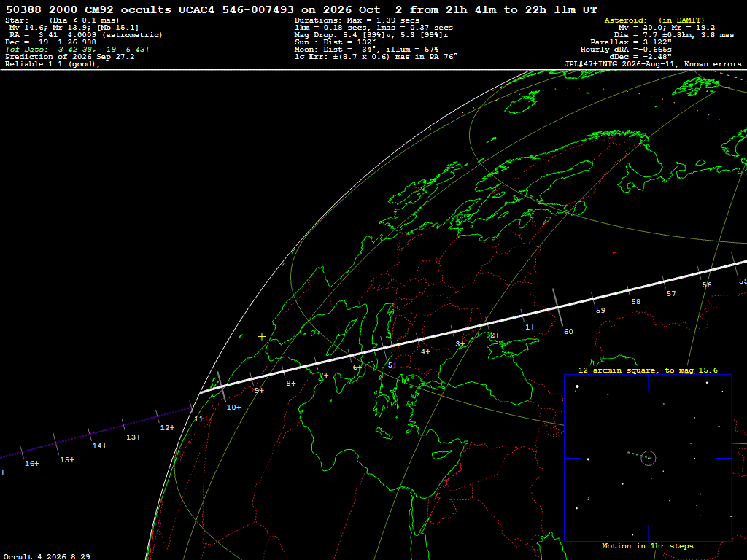This screenshot has height=560, width=747.
Task: Click the title text 50388 2000 CM92 occults
Action: [x=88, y=10]
